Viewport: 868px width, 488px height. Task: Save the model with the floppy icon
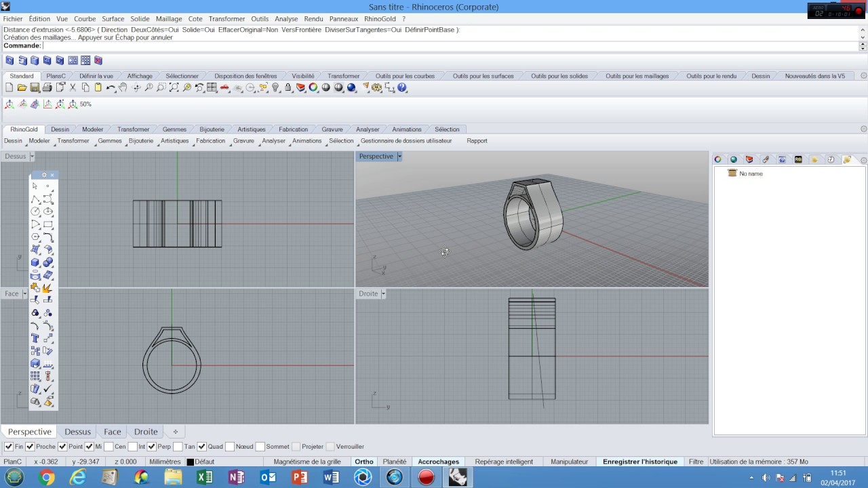(35, 87)
